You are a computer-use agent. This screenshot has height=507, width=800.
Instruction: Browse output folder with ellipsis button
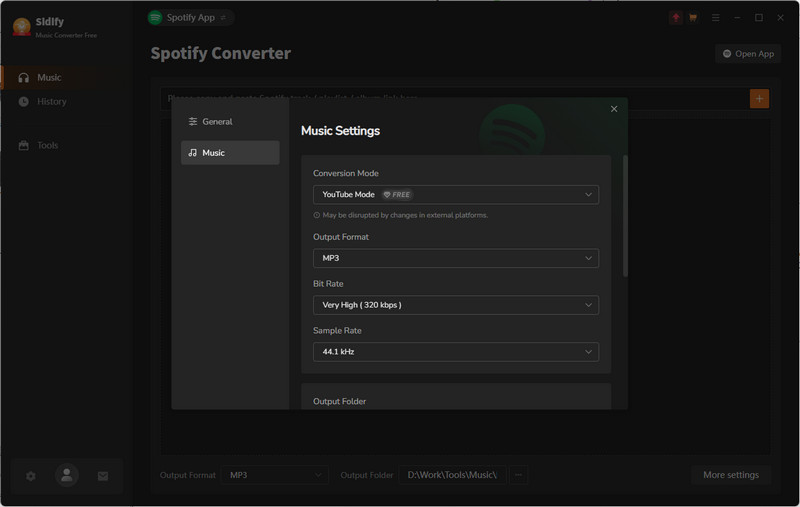point(518,475)
